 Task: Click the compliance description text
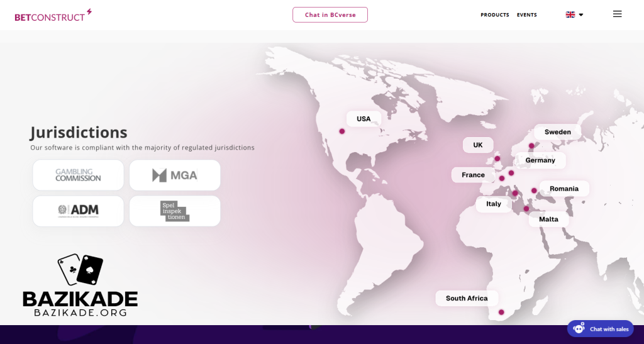coord(142,147)
